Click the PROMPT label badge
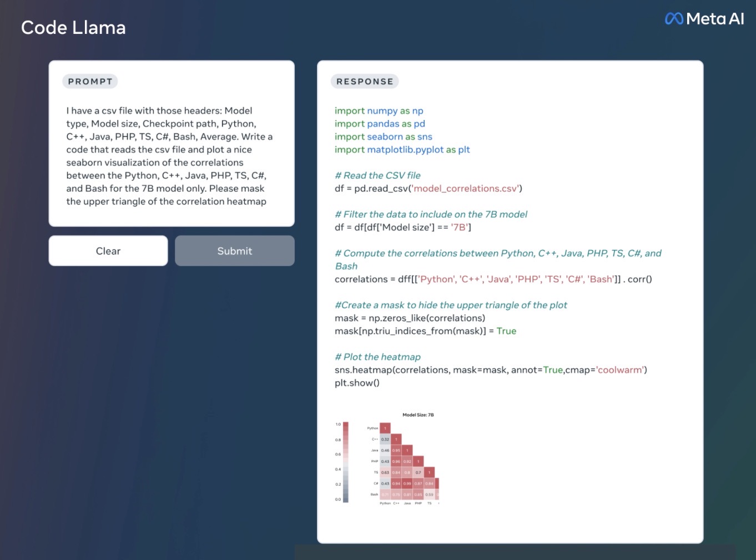756x560 pixels. click(x=90, y=82)
